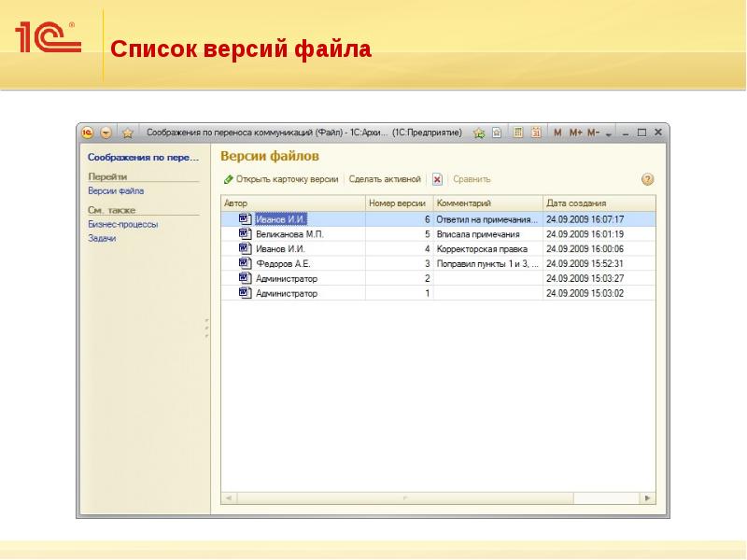Sort by 'Номер версии' column header
The image size is (747, 560).
397,203
